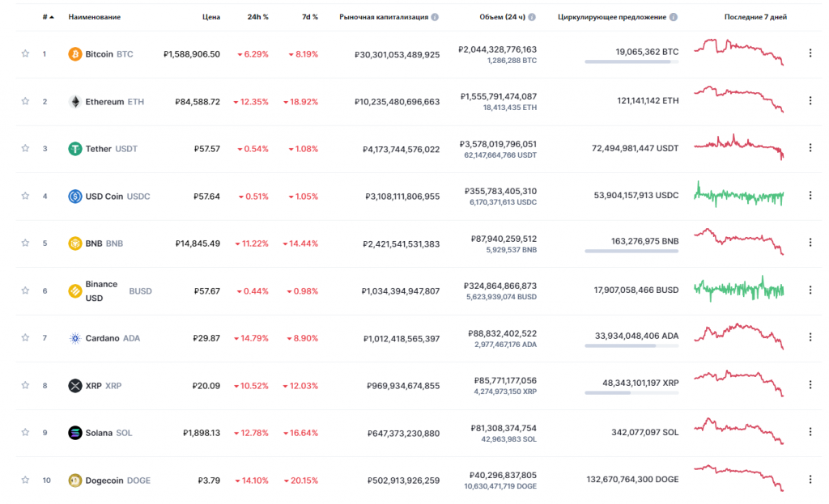This screenshot has width=829, height=504.
Task: Toggle the watchlist star for Cardano
Action: tap(25, 338)
